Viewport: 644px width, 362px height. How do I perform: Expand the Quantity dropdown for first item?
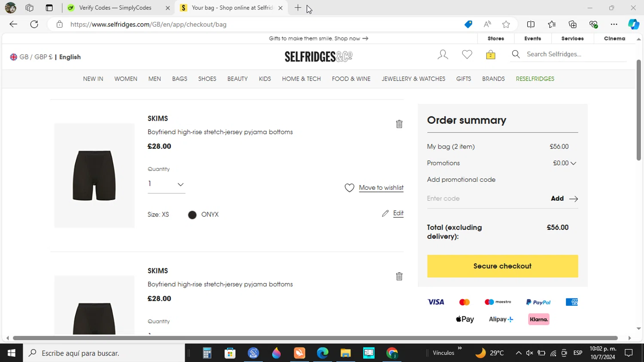tap(166, 184)
